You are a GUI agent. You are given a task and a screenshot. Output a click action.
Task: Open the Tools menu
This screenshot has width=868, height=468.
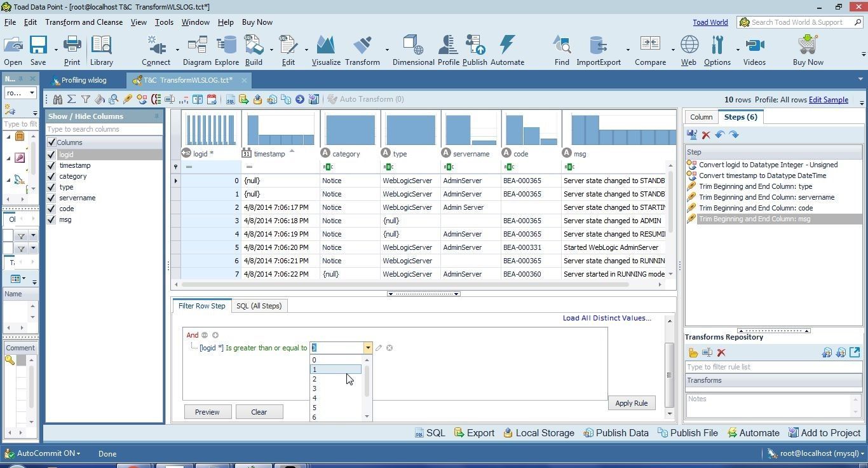click(164, 22)
